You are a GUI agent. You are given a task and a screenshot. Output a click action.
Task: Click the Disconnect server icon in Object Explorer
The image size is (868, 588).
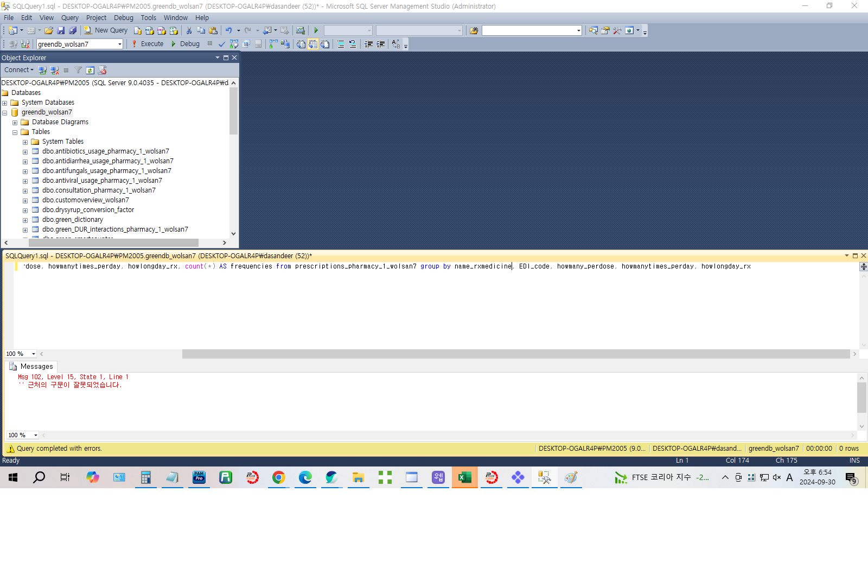pyautogui.click(x=55, y=70)
